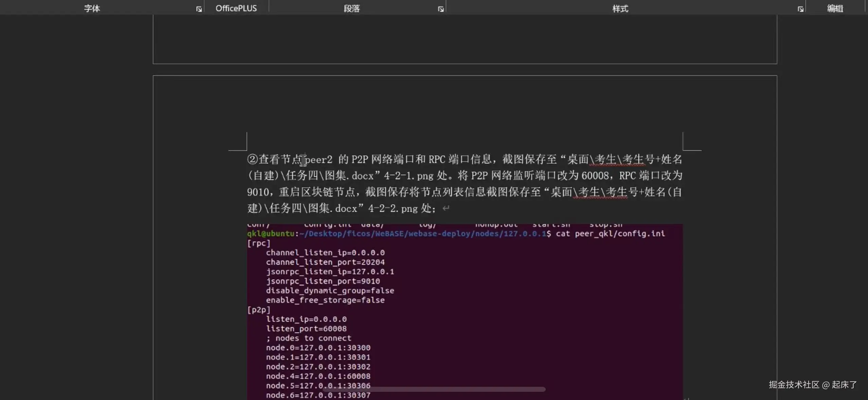Click the node.4=127.0.0.1:60008 line in the image
The image size is (868, 400).
(x=318, y=376)
